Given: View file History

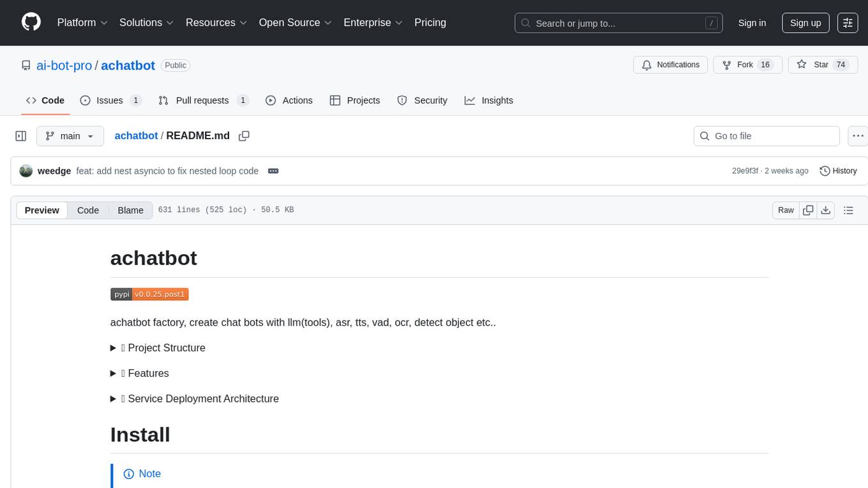Looking at the screenshot, I should pos(838,171).
